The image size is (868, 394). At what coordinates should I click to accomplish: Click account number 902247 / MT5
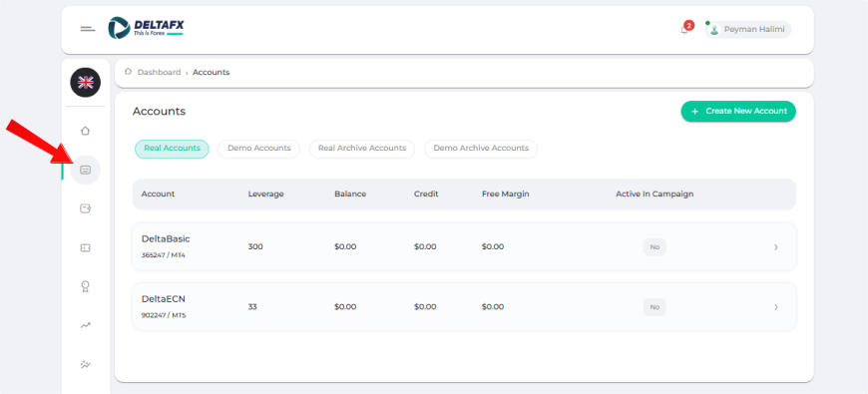coord(164,316)
